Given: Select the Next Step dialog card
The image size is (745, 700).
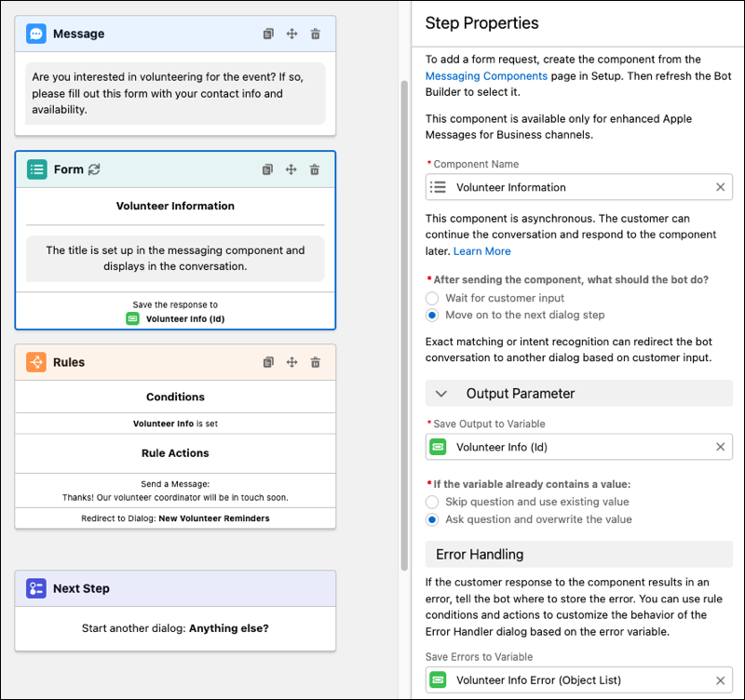Looking at the screenshot, I should (175, 611).
